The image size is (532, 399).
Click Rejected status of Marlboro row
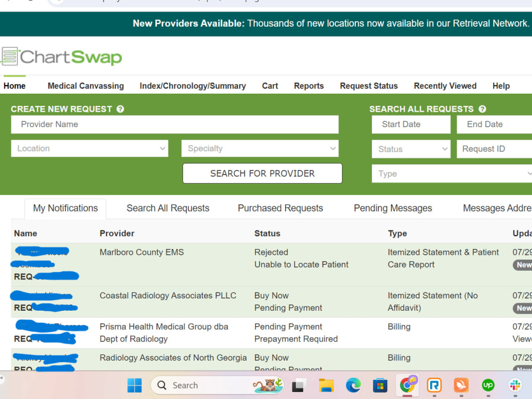[x=271, y=252]
